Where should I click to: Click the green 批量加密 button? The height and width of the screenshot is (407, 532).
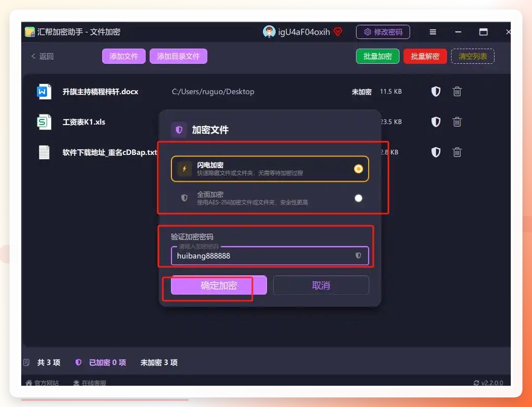click(378, 56)
